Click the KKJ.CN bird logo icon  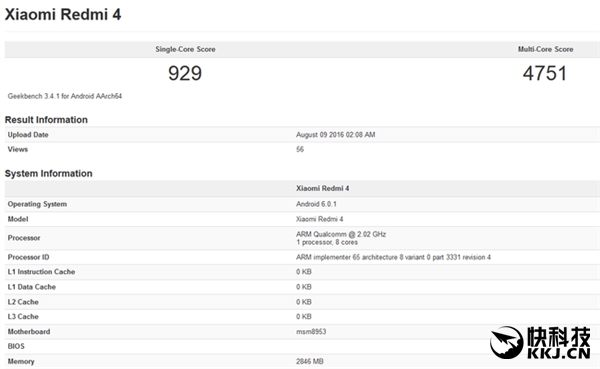(506, 342)
